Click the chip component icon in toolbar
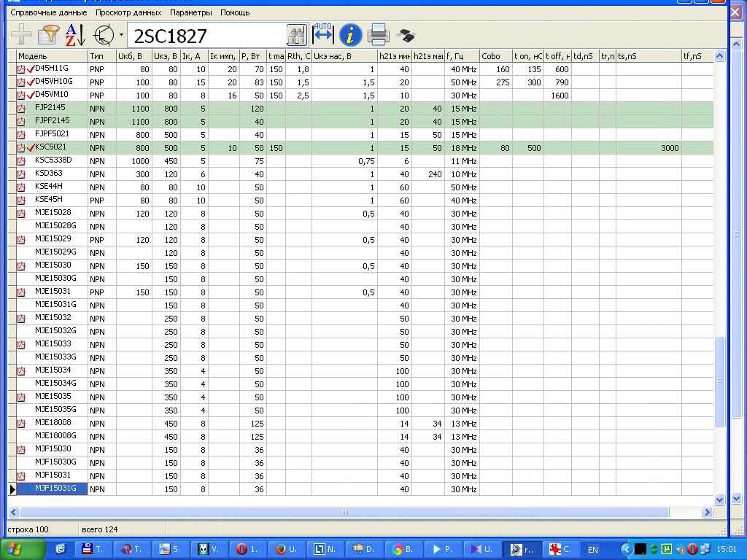747x560 pixels. (x=406, y=35)
